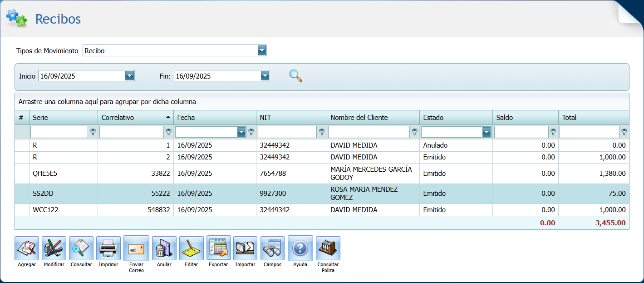Click the Anular trash icon
This screenshot has height=283, width=644.
(x=164, y=248)
